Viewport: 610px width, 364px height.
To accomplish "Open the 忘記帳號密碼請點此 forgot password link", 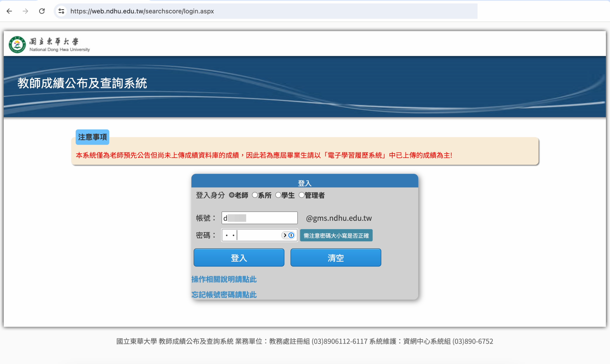I will (224, 294).
